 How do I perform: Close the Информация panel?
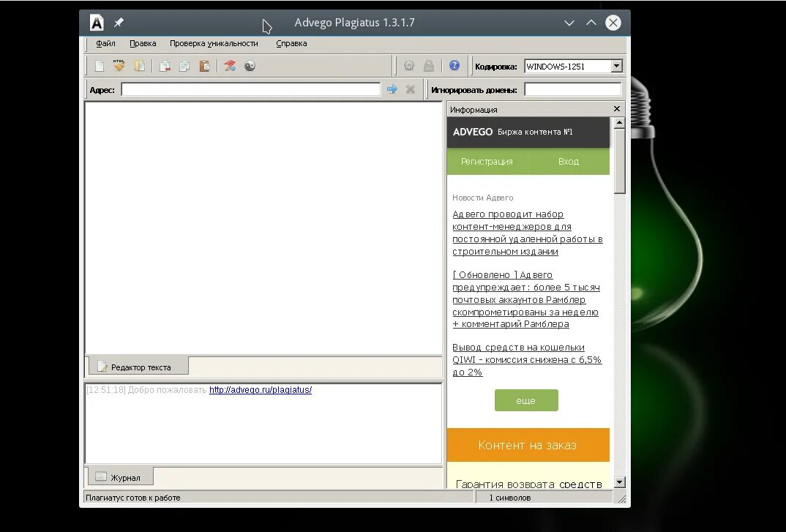coord(616,109)
